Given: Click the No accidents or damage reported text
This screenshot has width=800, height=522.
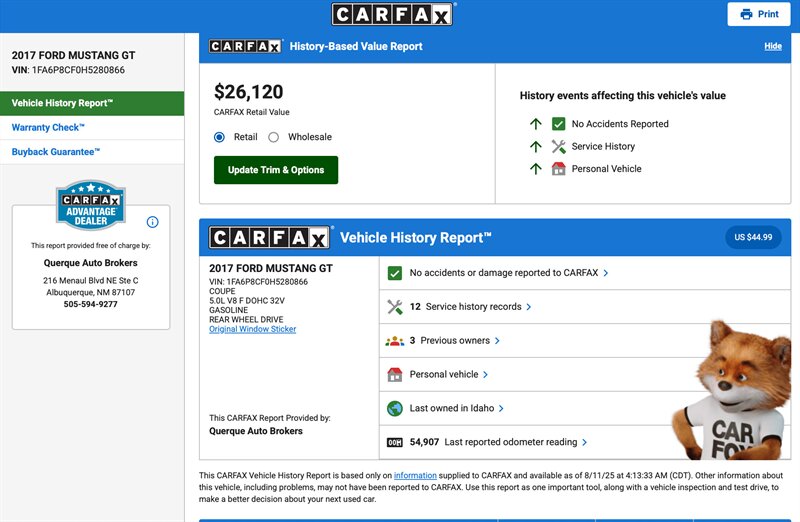Looking at the screenshot, I should [x=504, y=273].
